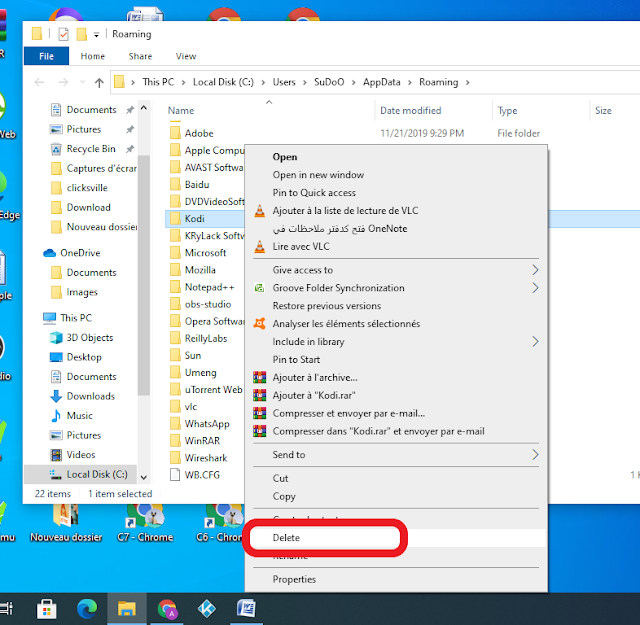Viewport: 640px width, 625px height.
Task: Switch to the Share ribbon tab
Action: coord(140,56)
